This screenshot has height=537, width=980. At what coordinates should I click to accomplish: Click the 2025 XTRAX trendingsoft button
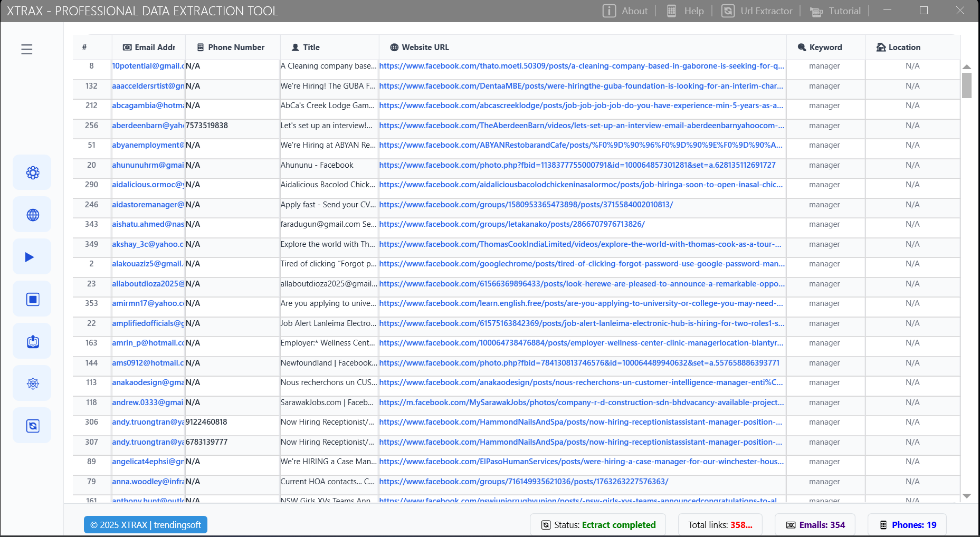(145, 524)
